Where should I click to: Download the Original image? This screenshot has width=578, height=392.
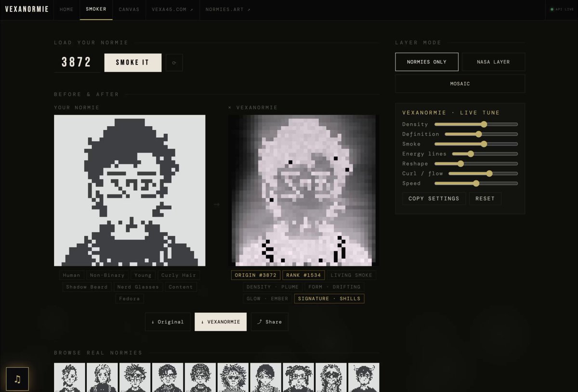pos(168,322)
